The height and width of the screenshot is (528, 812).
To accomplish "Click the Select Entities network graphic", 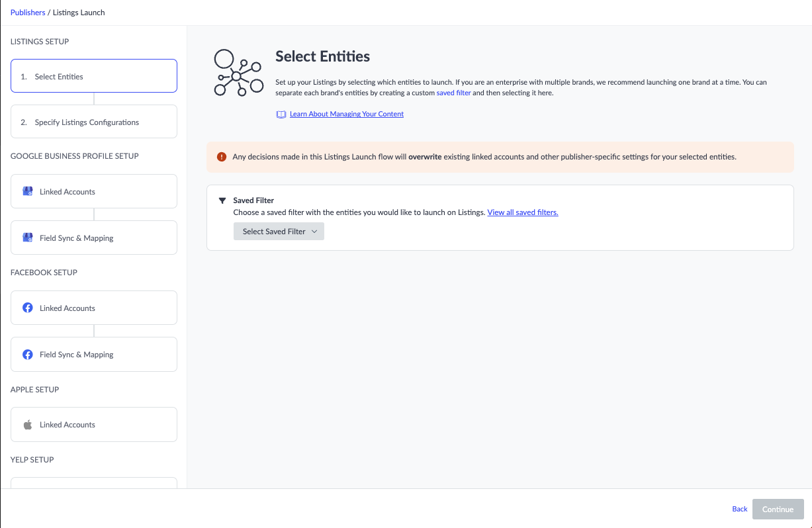I will 238,73.
